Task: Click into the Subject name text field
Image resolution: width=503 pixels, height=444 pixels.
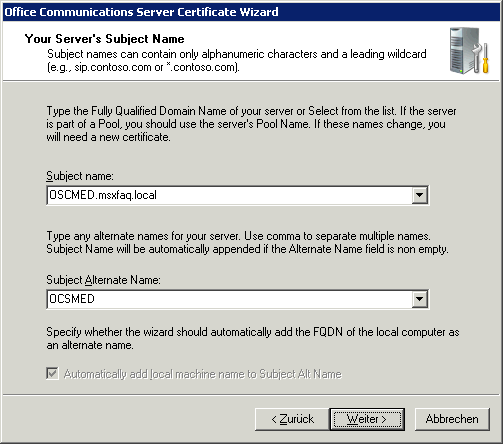Action: 229,195
